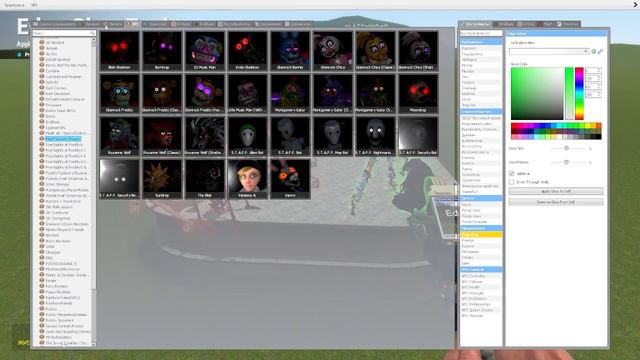The image size is (640, 360).
Task: Click the S.T.A.F.F. Bot icon
Action: click(290, 136)
